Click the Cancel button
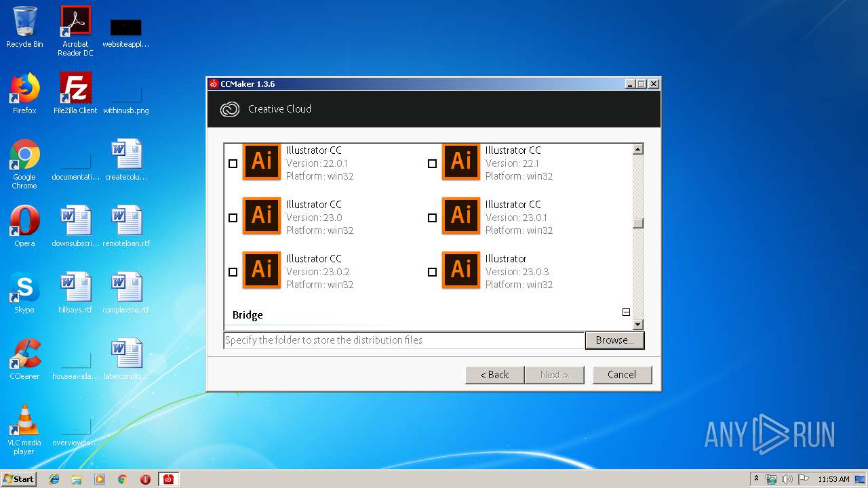The image size is (868, 488). point(622,375)
